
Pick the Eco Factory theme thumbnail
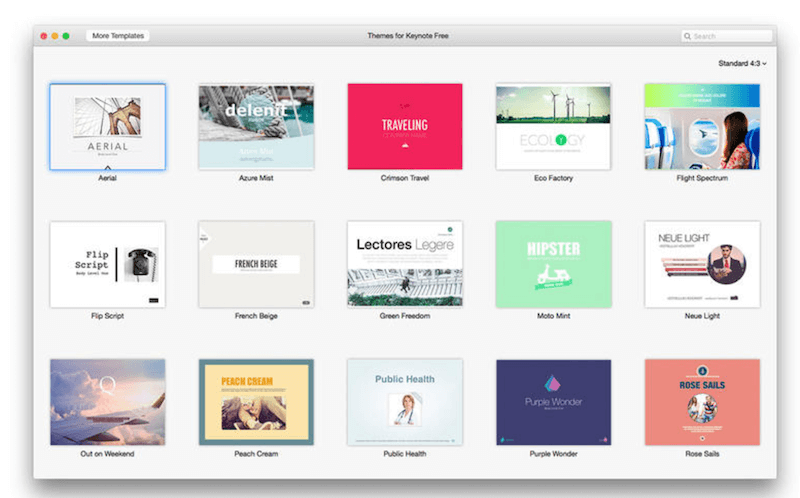(x=554, y=127)
